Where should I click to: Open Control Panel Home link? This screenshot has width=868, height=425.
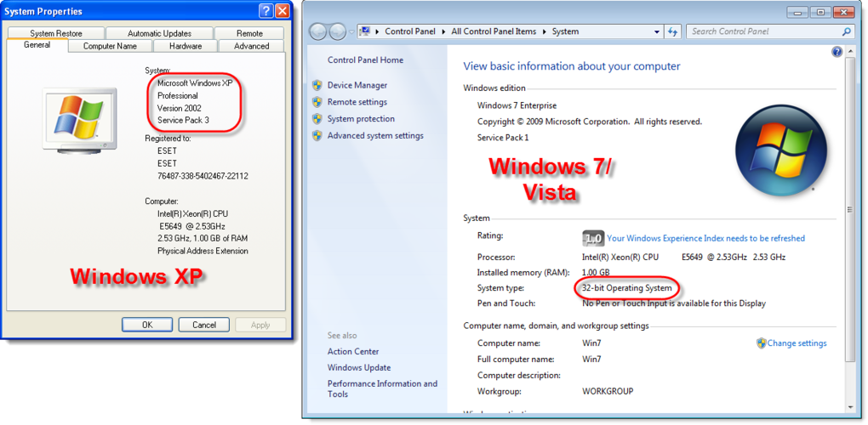point(365,60)
